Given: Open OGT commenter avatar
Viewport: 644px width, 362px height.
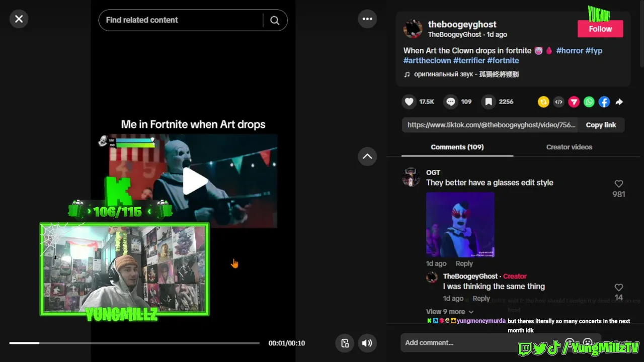Looking at the screenshot, I should pyautogui.click(x=411, y=177).
